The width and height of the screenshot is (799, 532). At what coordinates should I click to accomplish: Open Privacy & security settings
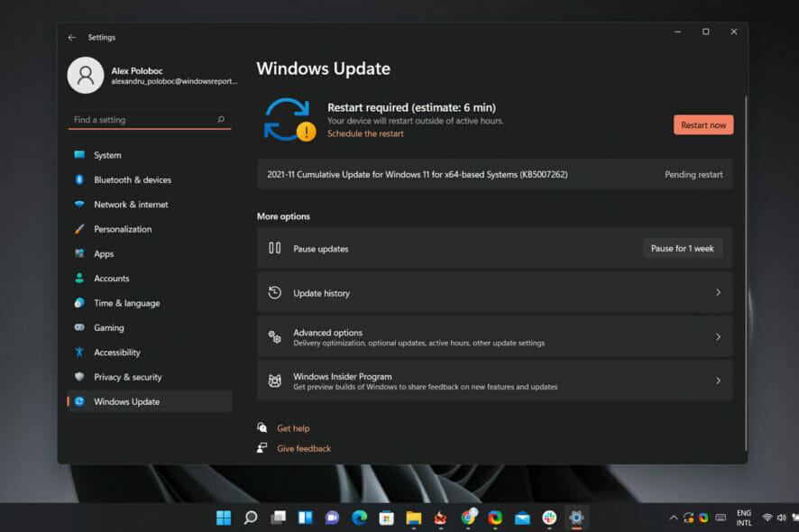(x=127, y=377)
